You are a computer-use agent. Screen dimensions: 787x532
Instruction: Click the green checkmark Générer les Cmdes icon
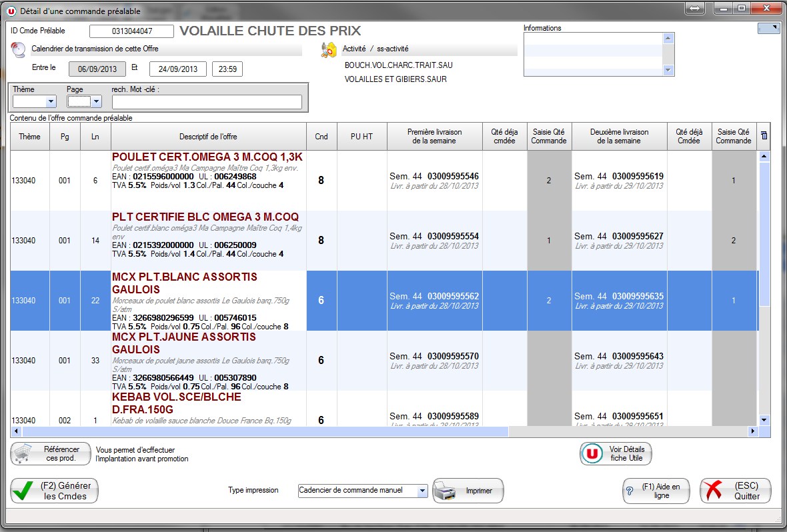click(x=23, y=491)
